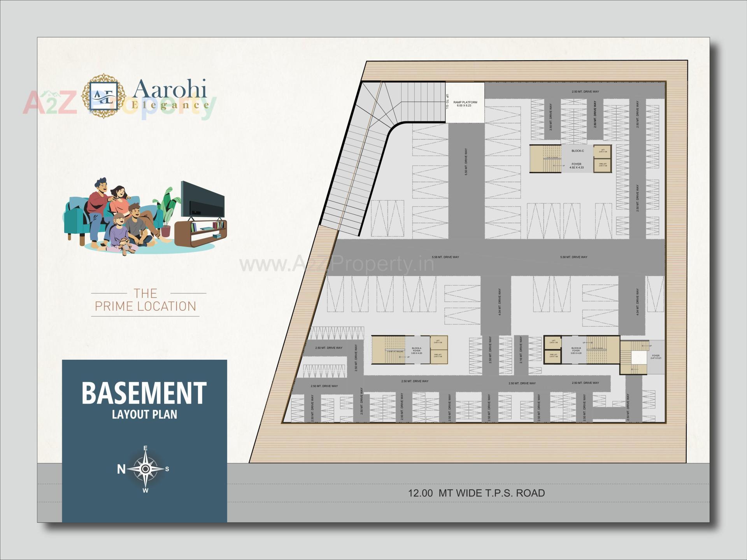Viewport: 747px width, 560px height.
Task: Click the LIFT box near Block-C
Action: (603, 152)
